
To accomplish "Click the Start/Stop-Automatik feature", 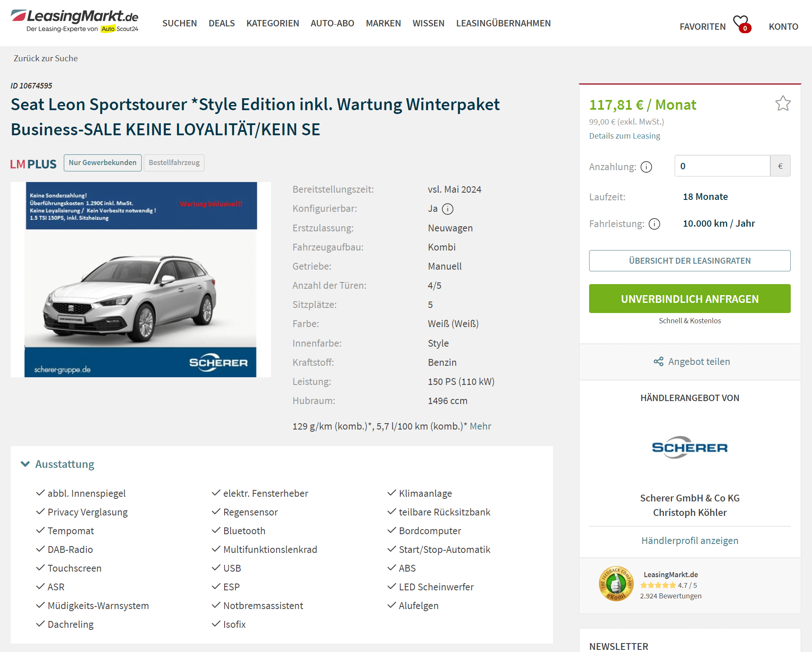I will 444,550.
